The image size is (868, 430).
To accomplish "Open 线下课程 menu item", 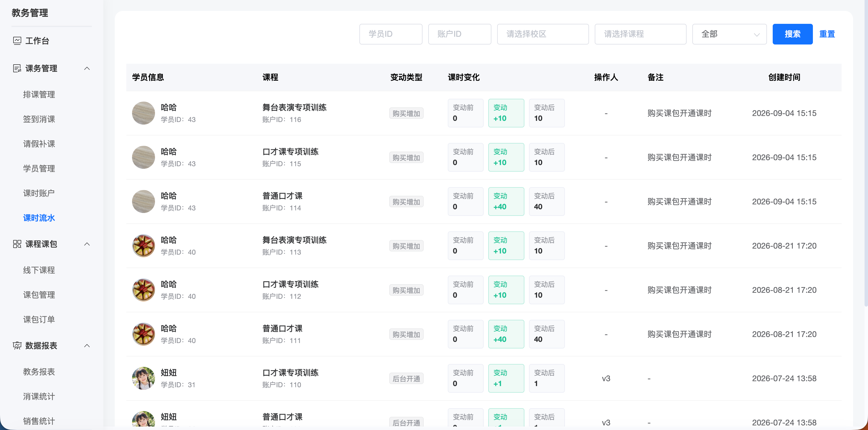I will 39,270.
